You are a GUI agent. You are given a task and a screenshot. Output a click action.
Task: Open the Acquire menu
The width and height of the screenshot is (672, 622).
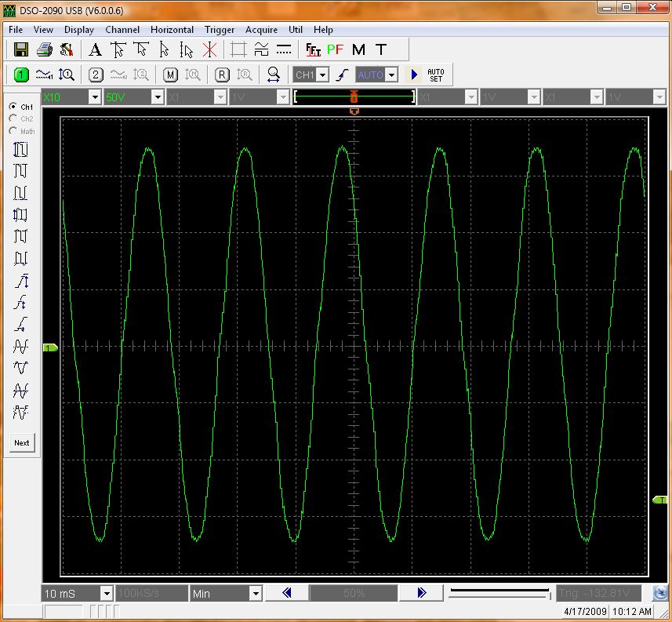pyautogui.click(x=261, y=30)
